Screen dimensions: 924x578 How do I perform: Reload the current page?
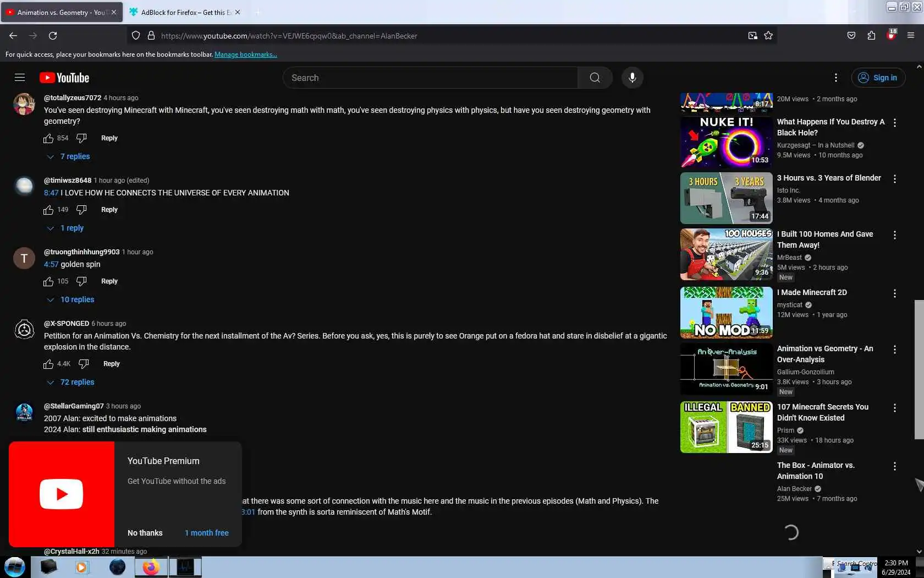(x=53, y=36)
